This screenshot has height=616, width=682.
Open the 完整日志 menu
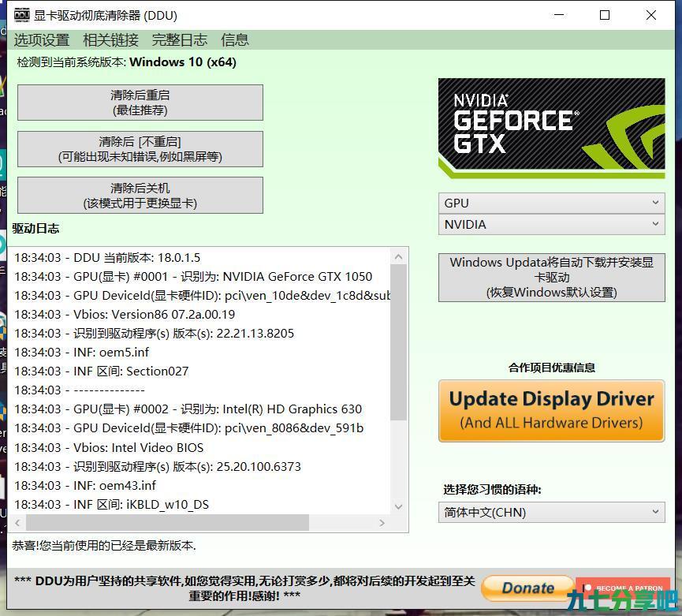(179, 40)
